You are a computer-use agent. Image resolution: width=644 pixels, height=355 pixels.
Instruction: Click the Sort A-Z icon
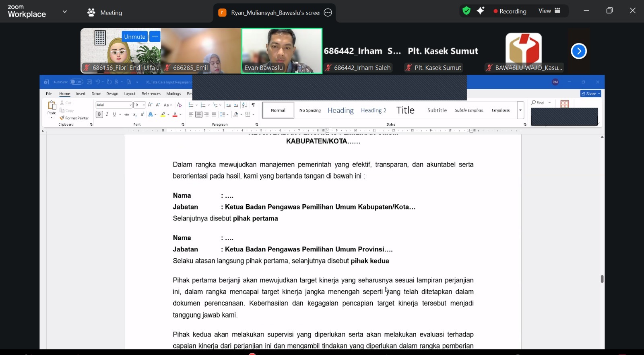(245, 105)
